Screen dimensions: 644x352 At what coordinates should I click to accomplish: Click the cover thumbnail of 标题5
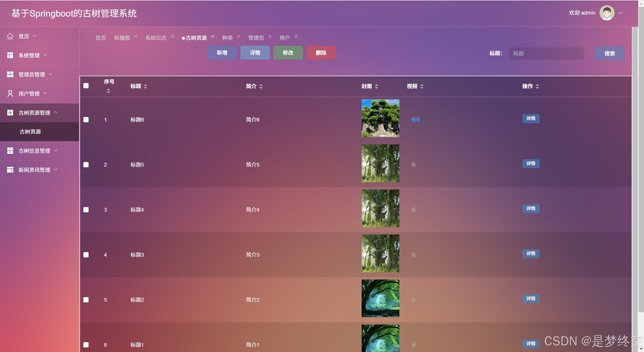pos(380,163)
